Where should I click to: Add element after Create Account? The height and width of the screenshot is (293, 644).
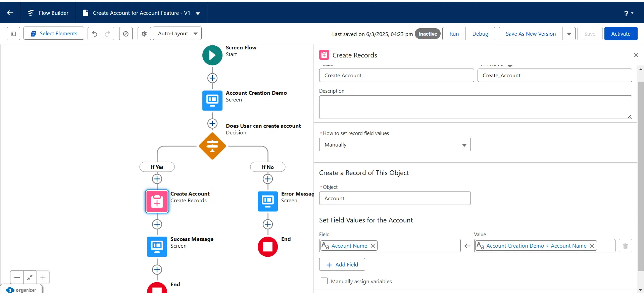pyautogui.click(x=157, y=224)
